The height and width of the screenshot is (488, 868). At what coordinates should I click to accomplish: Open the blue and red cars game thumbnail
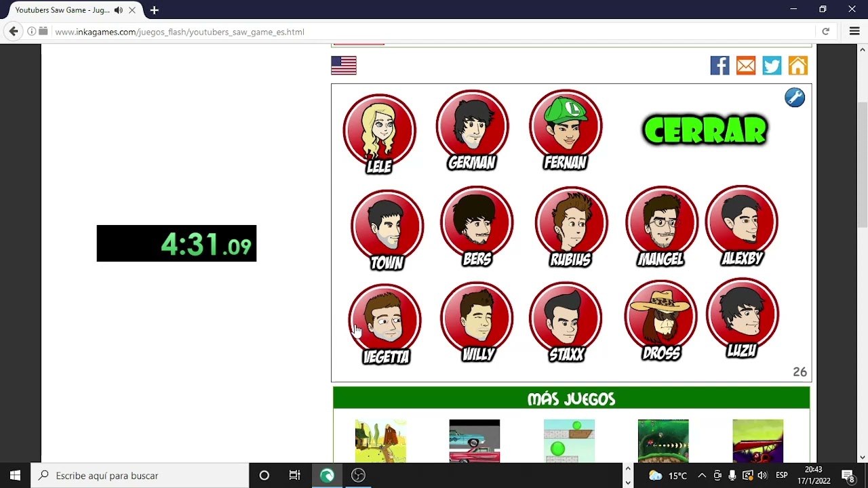(475, 441)
